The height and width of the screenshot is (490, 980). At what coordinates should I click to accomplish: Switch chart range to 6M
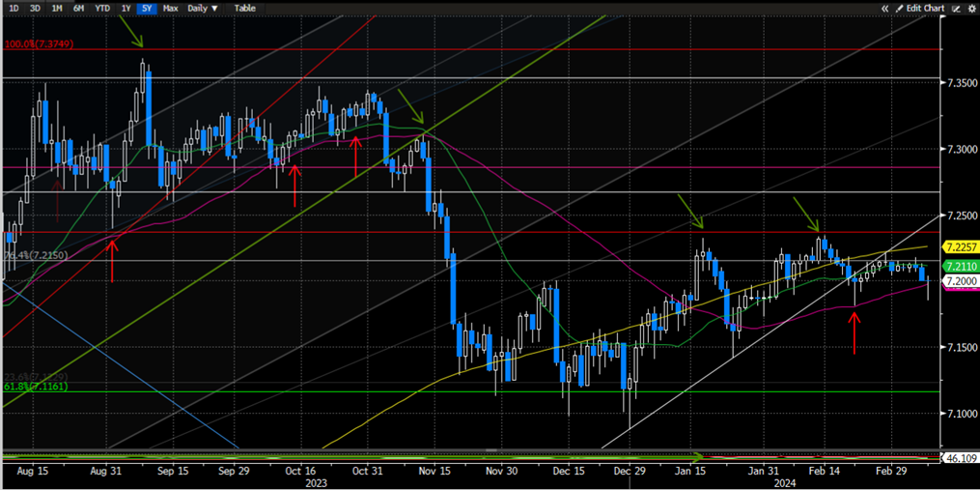coord(79,8)
